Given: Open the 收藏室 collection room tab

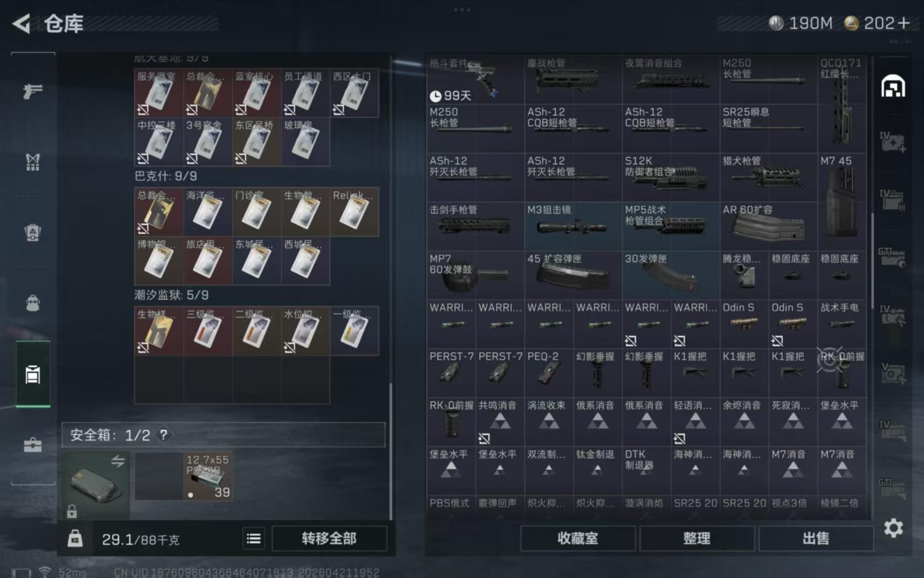Looking at the screenshot, I should [577, 538].
